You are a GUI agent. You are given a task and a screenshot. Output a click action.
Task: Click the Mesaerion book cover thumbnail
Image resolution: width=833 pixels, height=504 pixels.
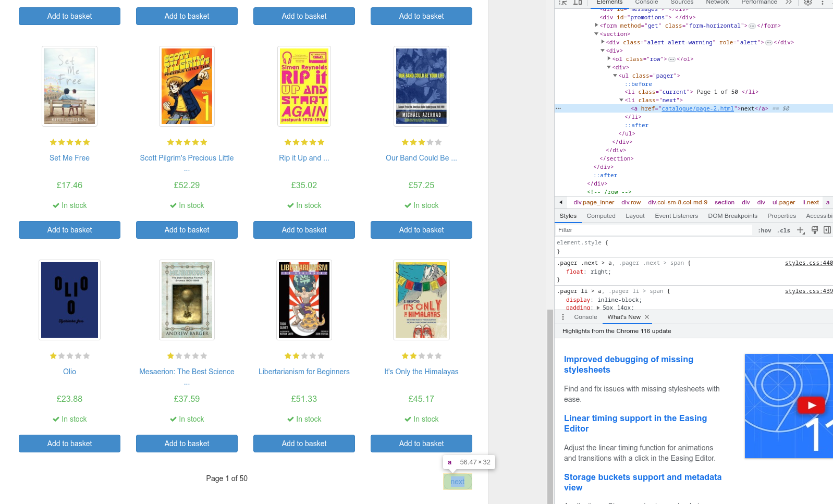click(187, 300)
